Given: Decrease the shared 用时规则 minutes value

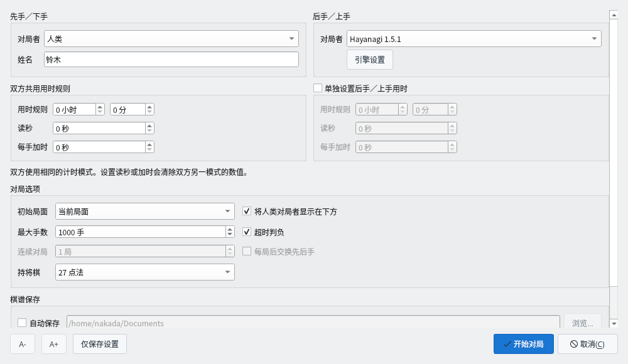Looking at the screenshot, I should click(x=149, y=112).
